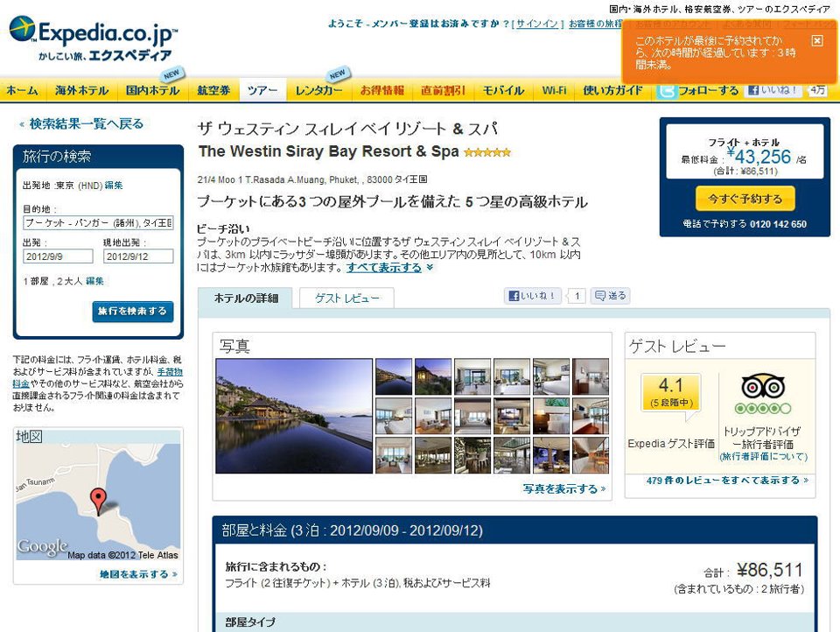The height and width of the screenshot is (632, 840).
Task: Click the 旅行を検索する search button
Action: (x=133, y=312)
